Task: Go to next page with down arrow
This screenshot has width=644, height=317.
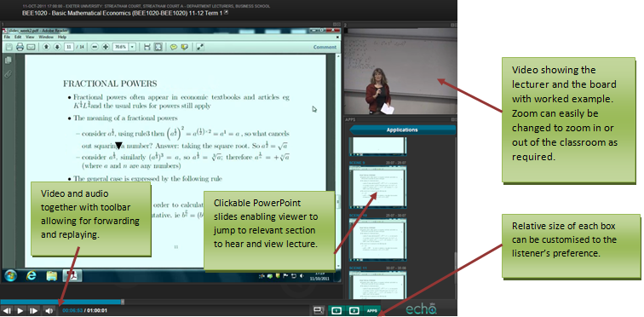Action: click(x=57, y=47)
